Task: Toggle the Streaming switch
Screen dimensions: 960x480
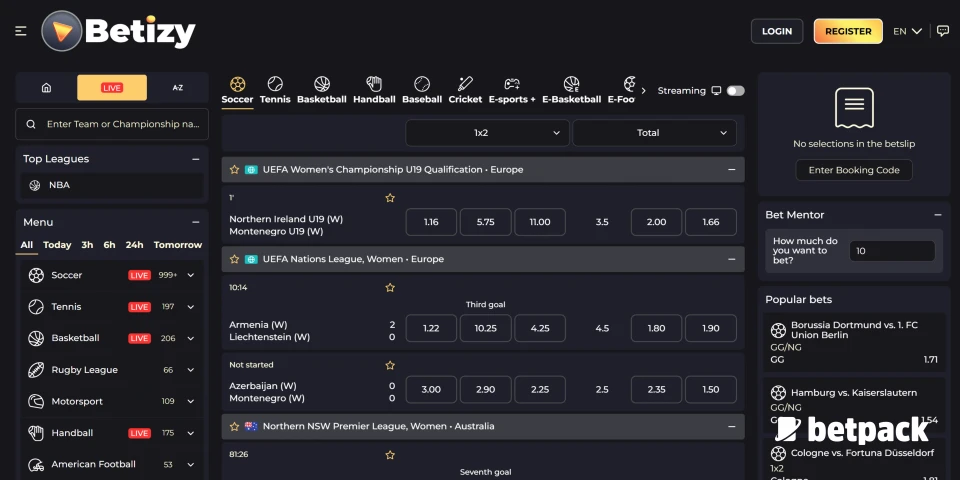Action: coord(735,91)
